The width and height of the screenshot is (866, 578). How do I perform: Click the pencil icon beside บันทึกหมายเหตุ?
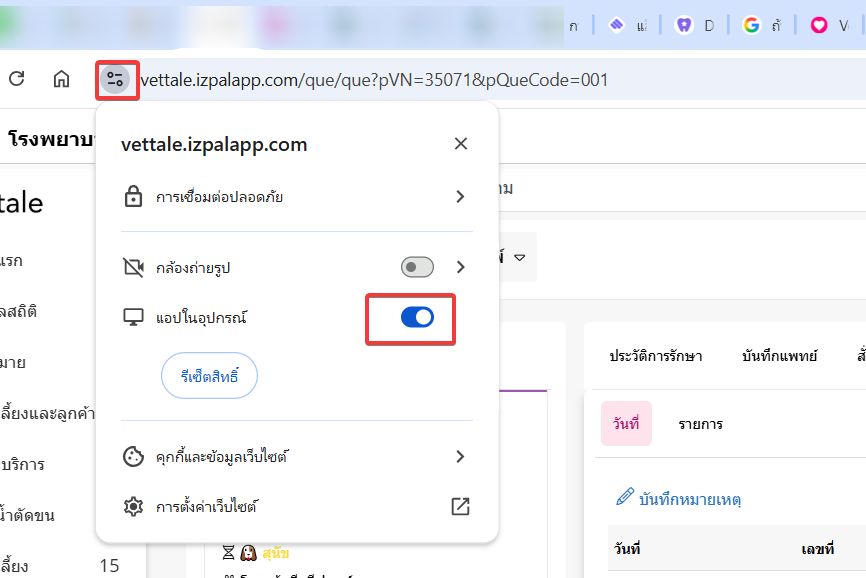click(625, 497)
